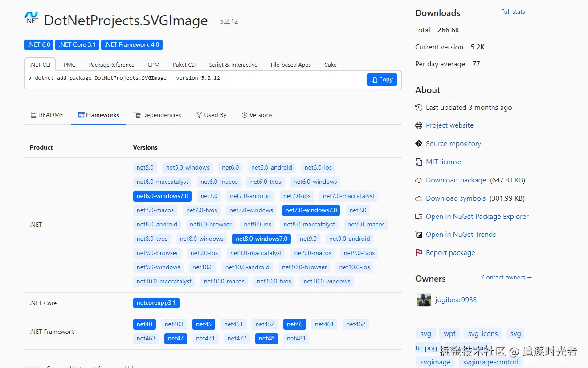Click the NuGet Trends chart icon
The image size is (588, 368).
(x=419, y=235)
